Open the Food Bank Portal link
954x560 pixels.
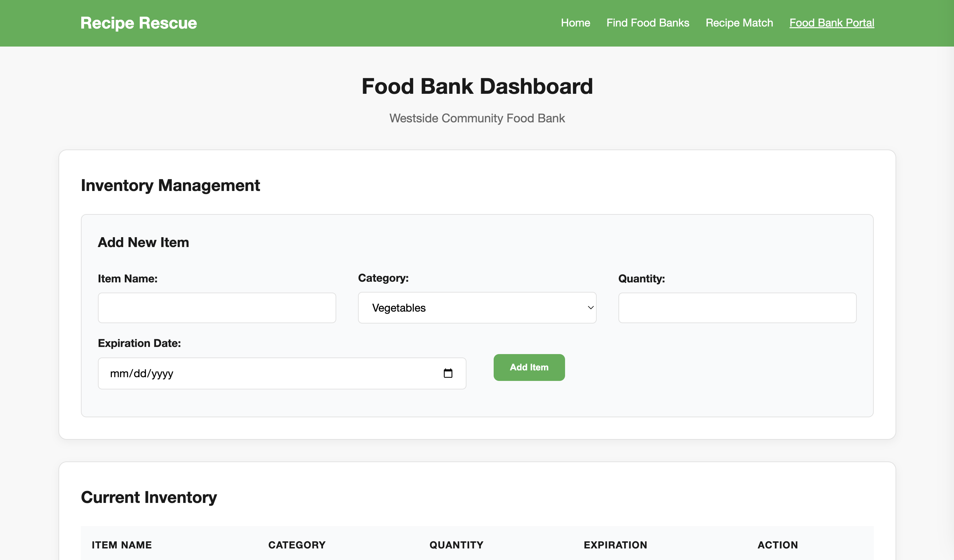click(831, 23)
